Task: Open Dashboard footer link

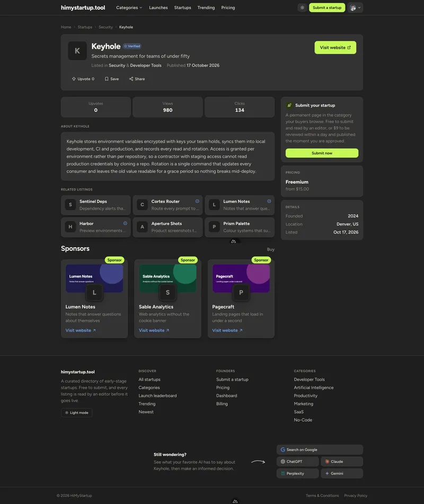Action: [226, 396]
